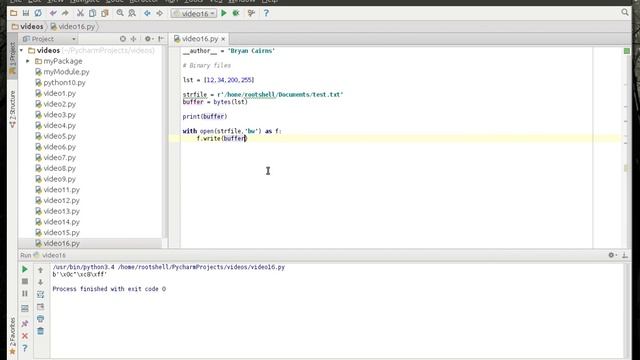Viewport: 640px width, 360px height.
Task: Toggle the Favorites tool window side tab
Action: [13, 336]
